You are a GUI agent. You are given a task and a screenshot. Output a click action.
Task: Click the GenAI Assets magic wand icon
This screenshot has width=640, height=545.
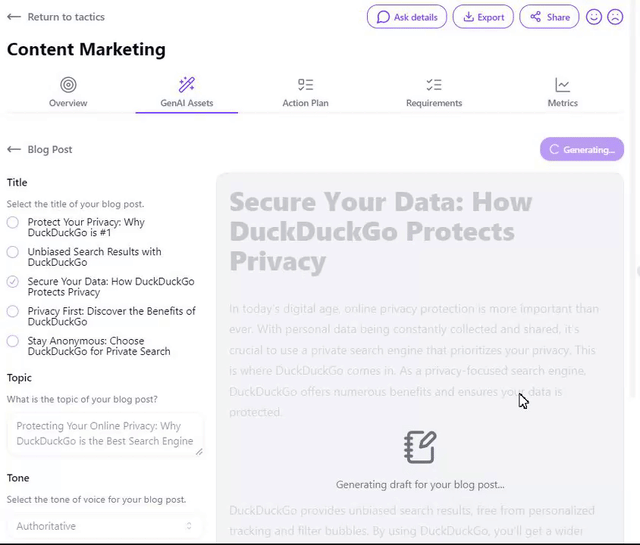click(x=186, y=85)
